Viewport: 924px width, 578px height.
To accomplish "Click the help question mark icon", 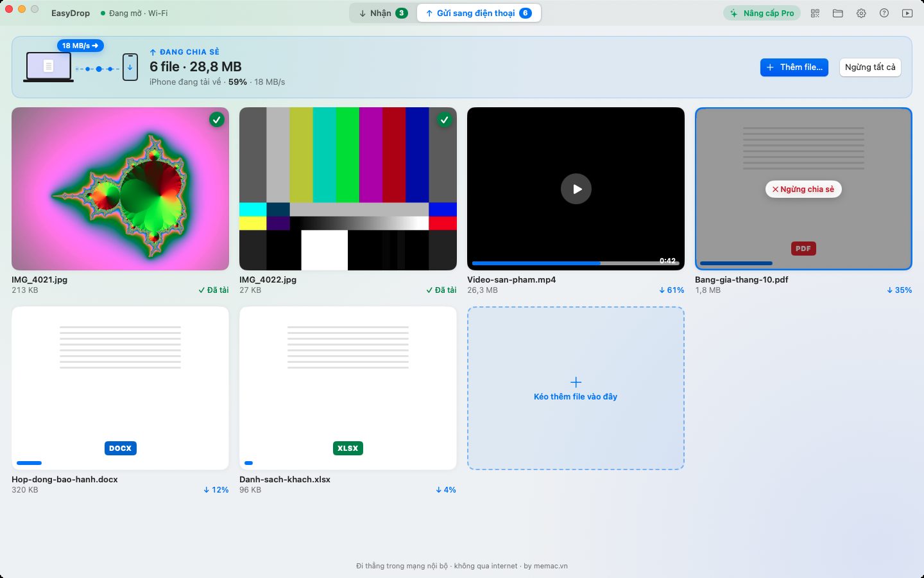I will pos(884,13).
